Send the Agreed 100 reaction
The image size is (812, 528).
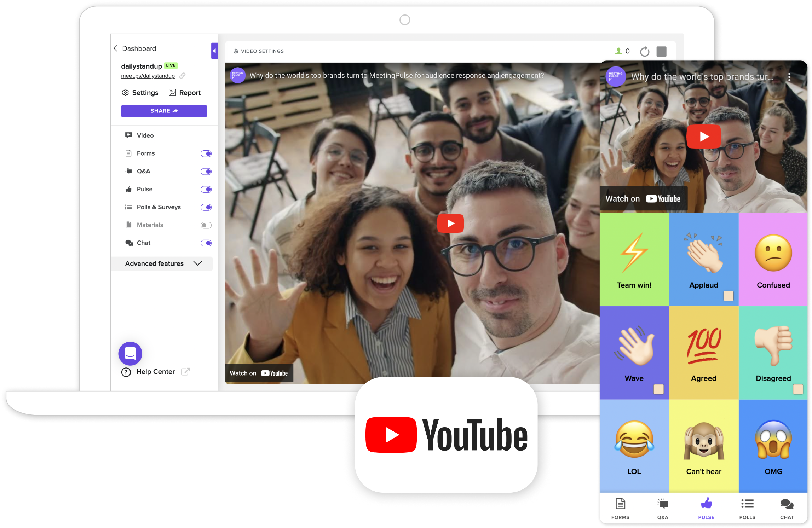tap(704, 353)
